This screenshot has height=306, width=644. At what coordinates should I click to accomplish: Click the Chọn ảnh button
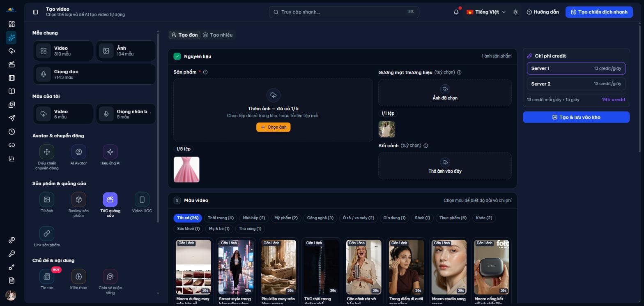tap(273, 128)
